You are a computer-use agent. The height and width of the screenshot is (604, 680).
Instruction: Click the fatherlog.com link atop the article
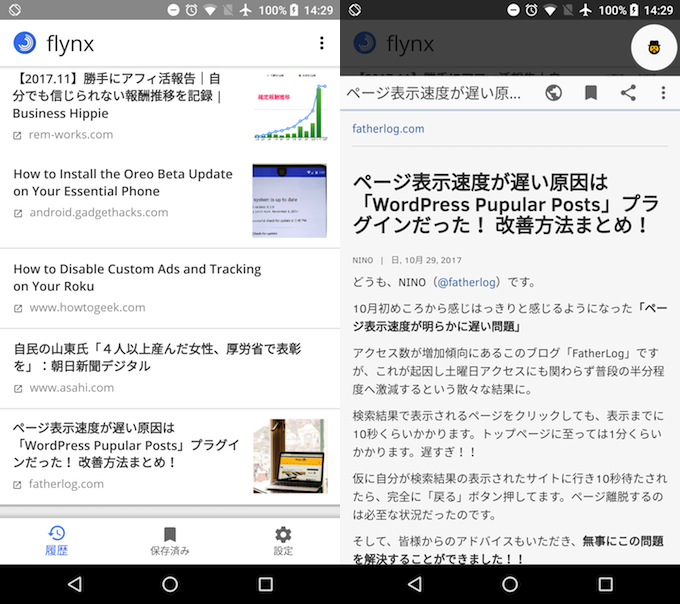[x=388, y=129]
